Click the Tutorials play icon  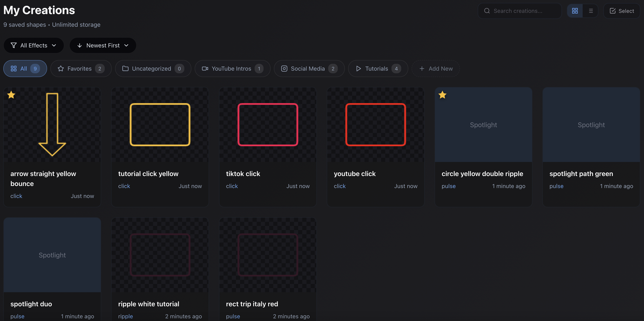click(x=358, y=68)
